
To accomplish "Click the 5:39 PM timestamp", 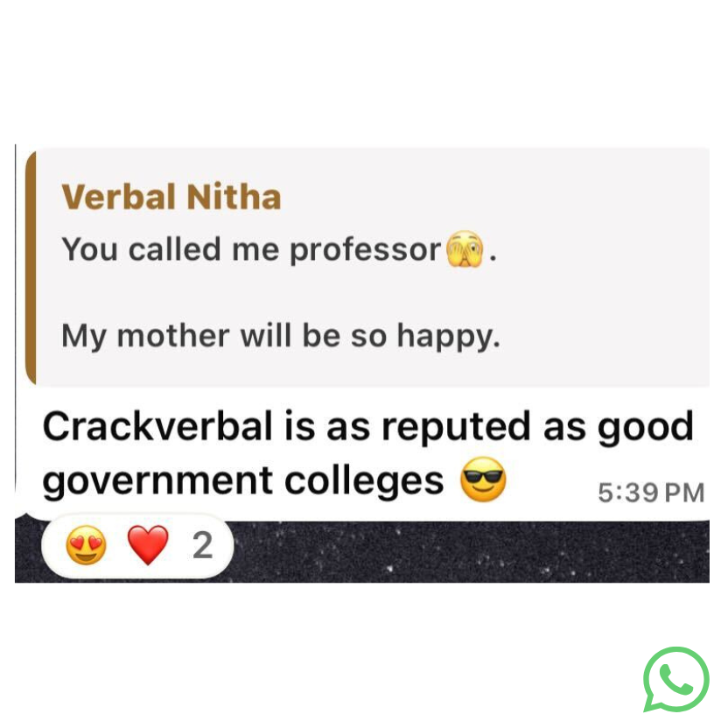I will 651,493.
